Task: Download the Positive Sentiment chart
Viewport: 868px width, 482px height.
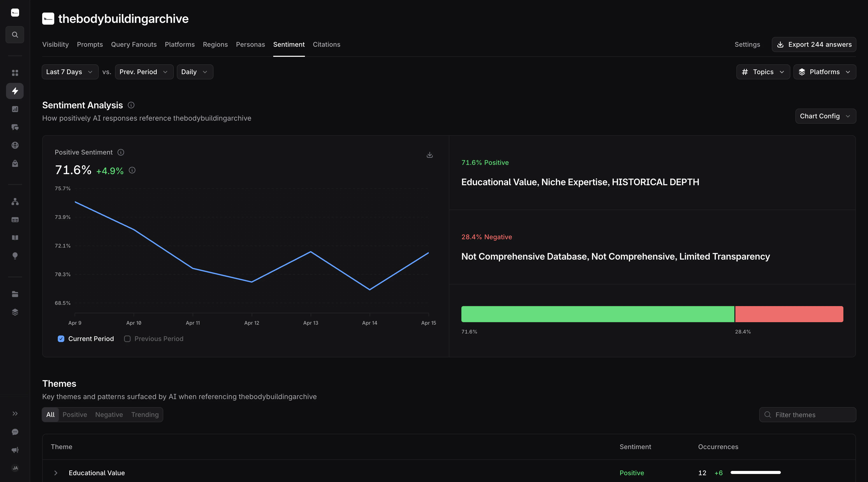Action: 430,155
